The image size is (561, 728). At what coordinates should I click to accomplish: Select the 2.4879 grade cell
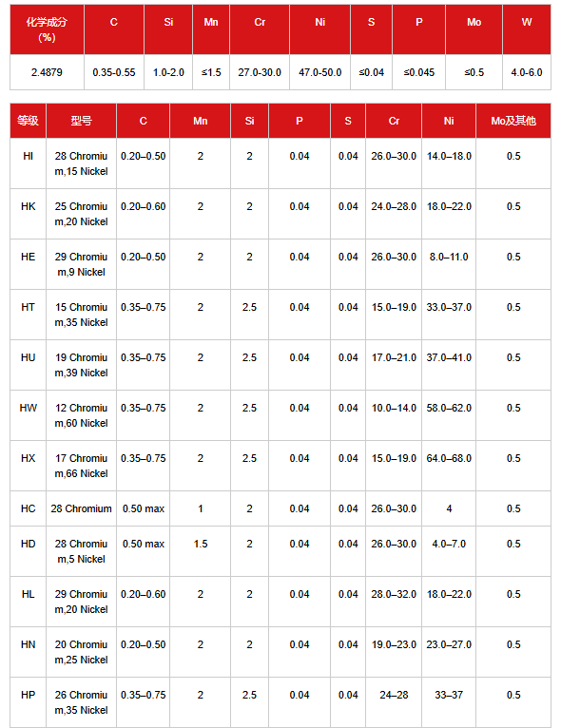point(47,72)
